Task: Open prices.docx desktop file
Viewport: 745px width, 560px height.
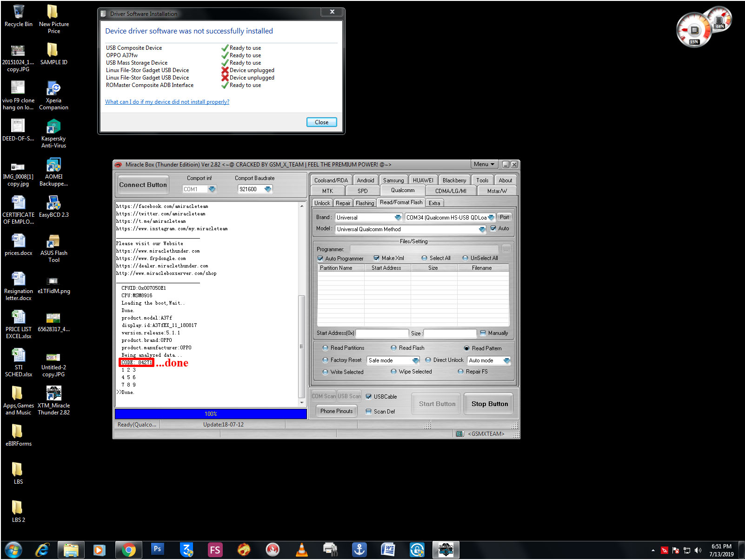Action: [19, 245]
